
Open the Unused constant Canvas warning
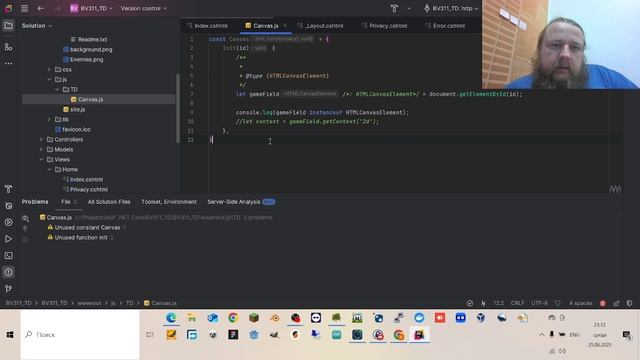(x=87, y=227)
